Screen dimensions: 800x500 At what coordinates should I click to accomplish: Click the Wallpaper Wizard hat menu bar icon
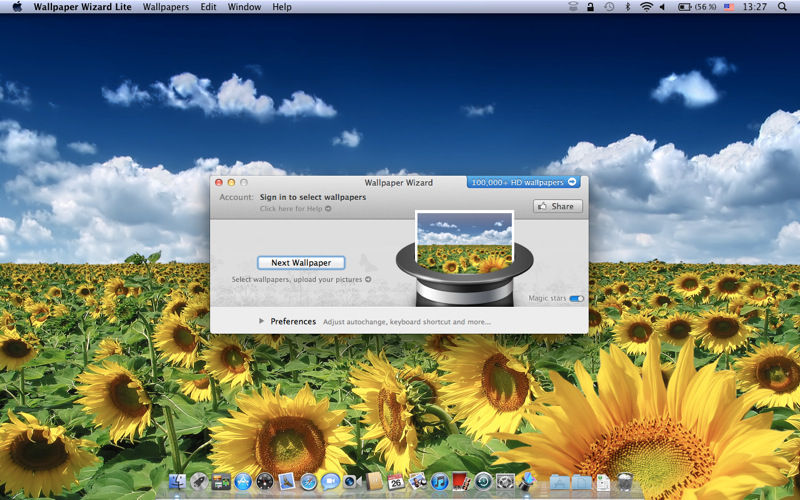[x=573, y=7]
